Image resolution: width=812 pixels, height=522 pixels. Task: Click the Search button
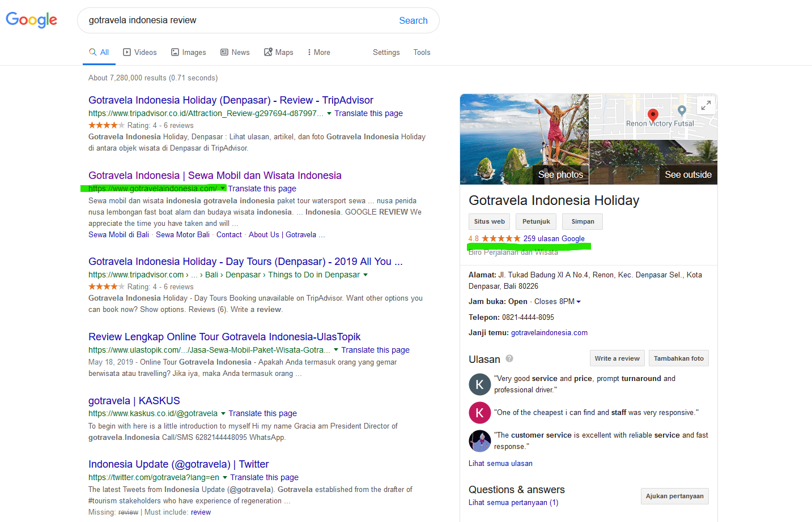click(414, 20)
